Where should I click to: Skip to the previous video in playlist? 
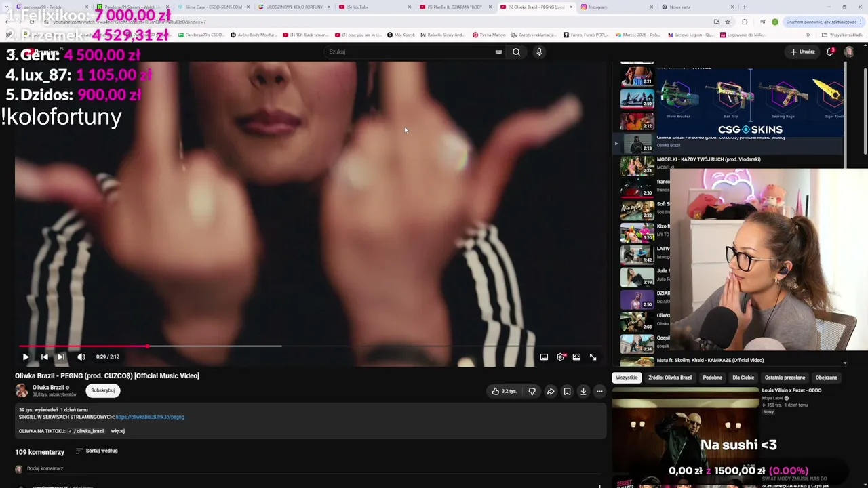coord(44,357)
